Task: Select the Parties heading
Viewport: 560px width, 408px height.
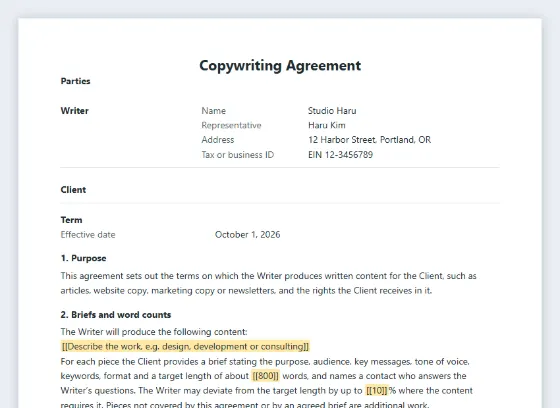Action: pyautogui.click(x=75, y=81)
